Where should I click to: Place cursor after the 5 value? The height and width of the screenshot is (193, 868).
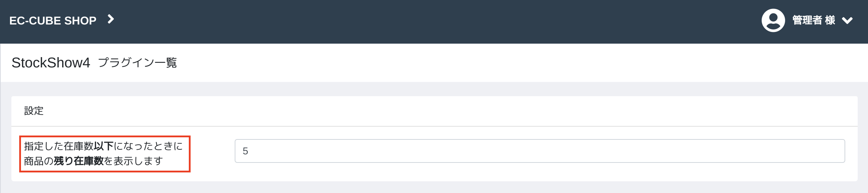point(249,151)
